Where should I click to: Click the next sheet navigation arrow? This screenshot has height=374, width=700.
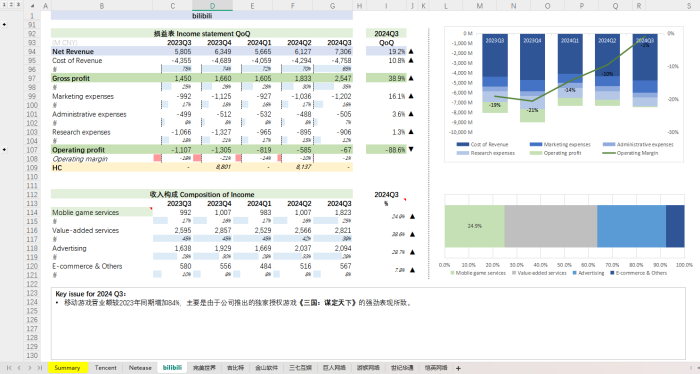(x=29, y=368)
